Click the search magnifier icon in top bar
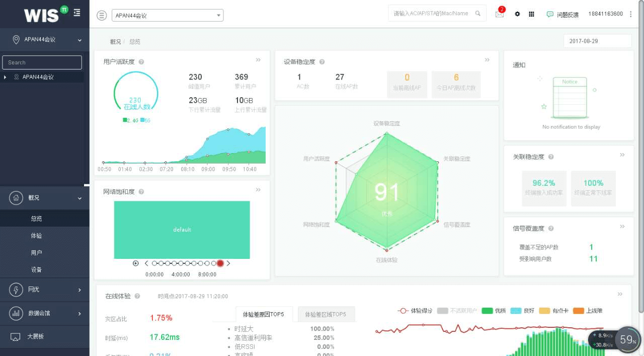 point(478,14)
